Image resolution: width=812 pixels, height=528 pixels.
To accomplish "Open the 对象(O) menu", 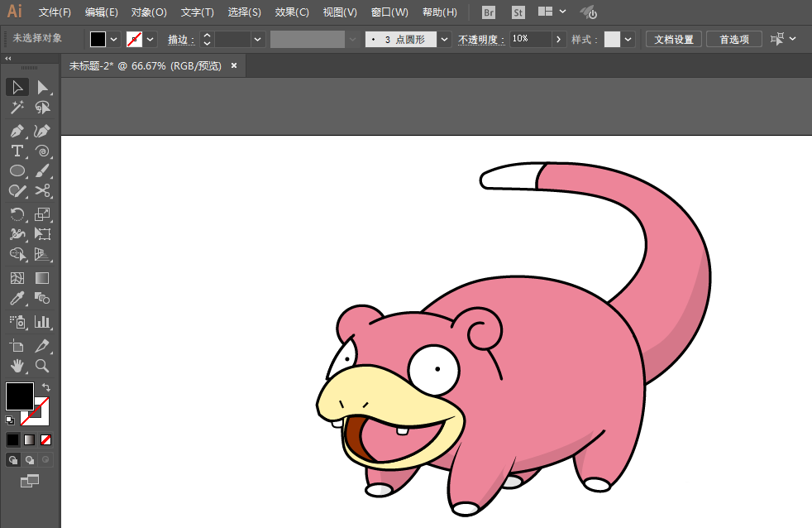I will click(x=149, y=12).
